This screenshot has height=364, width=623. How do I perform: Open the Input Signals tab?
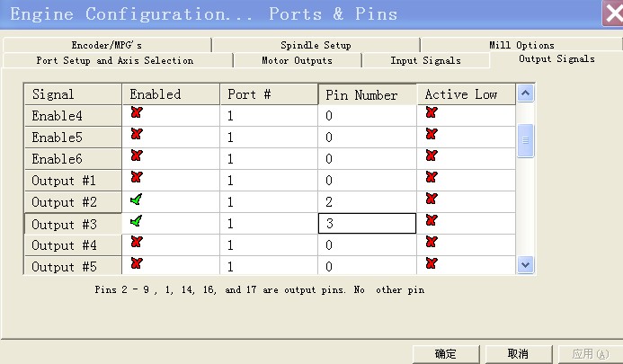(425, 60)
